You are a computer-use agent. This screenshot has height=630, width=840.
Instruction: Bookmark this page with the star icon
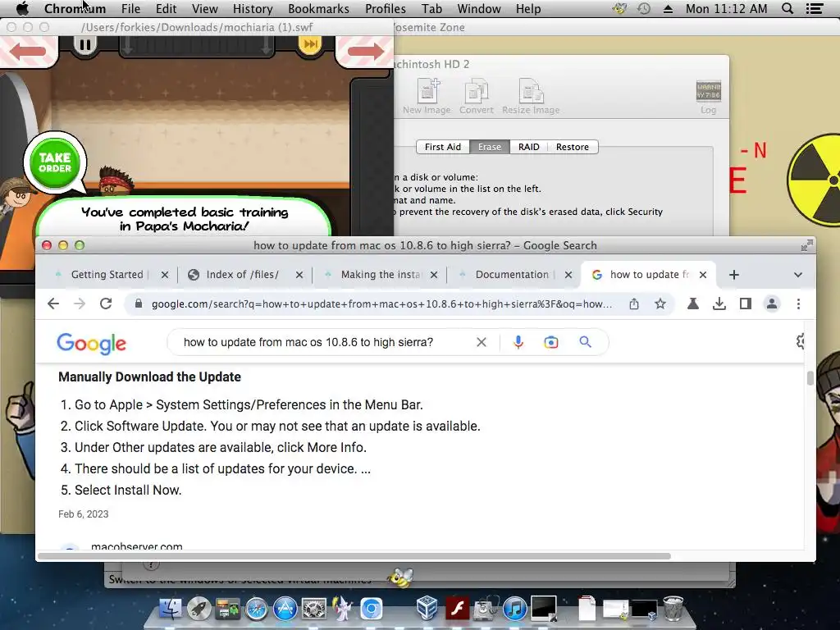tap(660, 304)
